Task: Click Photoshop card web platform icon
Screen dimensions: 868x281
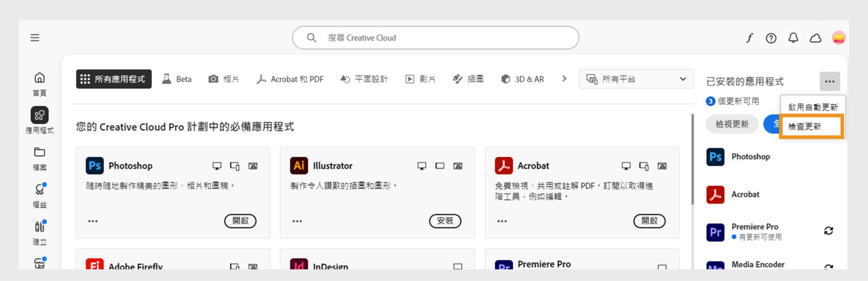Action: 253,166
